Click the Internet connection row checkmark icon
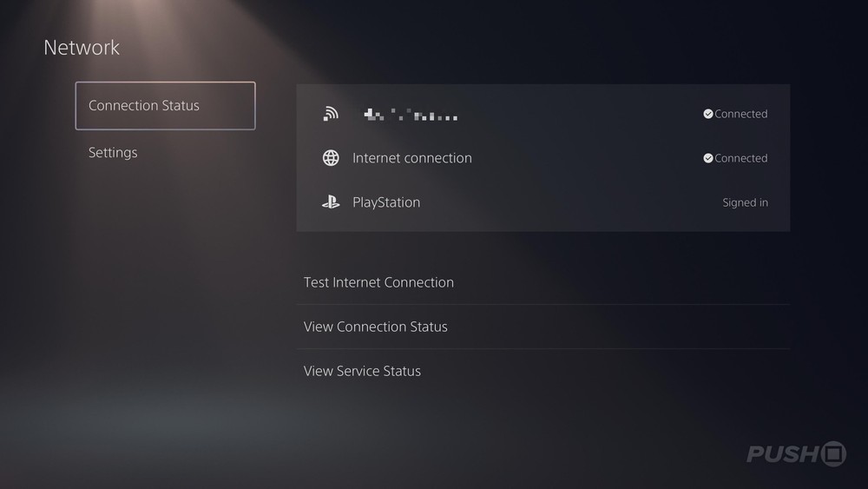The height and width of the screenshot is (489, 868). point(708,158)
